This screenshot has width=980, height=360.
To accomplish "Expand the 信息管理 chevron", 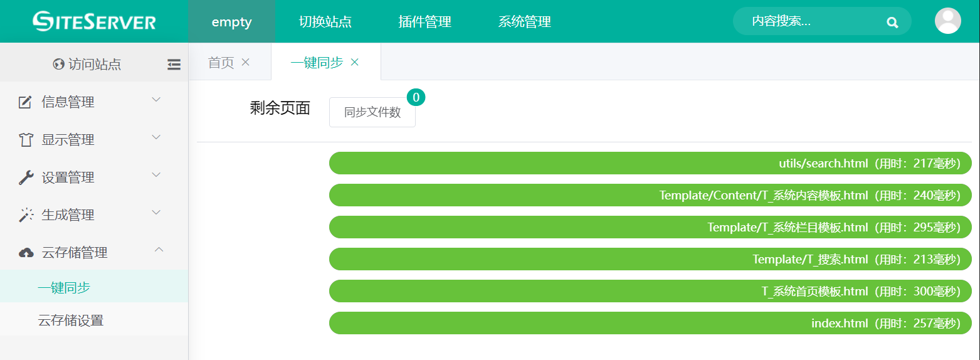I will [157, 100].
